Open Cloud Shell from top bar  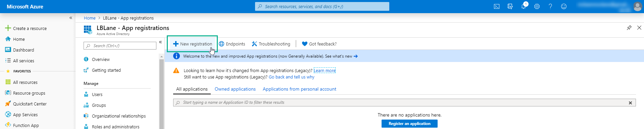pos(496,6)
